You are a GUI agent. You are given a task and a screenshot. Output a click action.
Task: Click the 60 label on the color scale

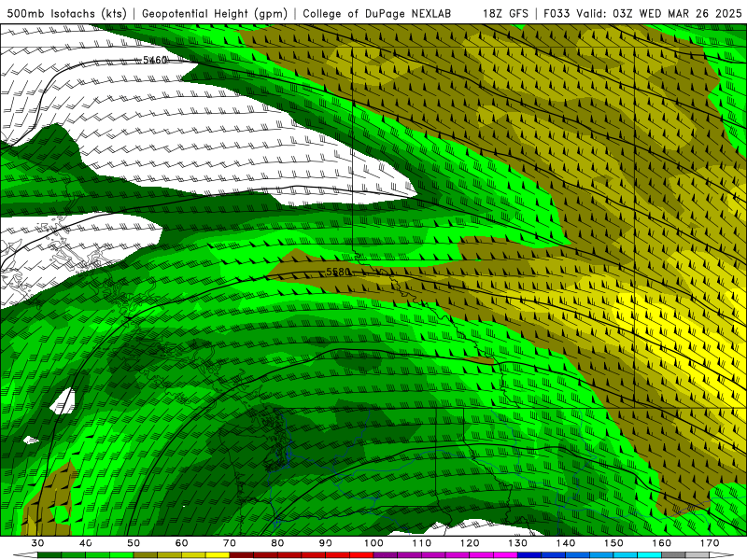click(181, 543)
